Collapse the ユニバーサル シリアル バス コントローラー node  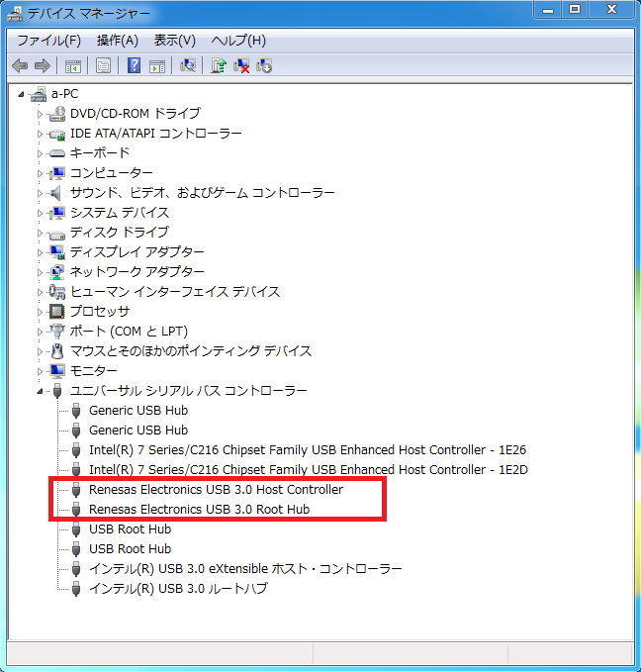(x=40, y=391)
